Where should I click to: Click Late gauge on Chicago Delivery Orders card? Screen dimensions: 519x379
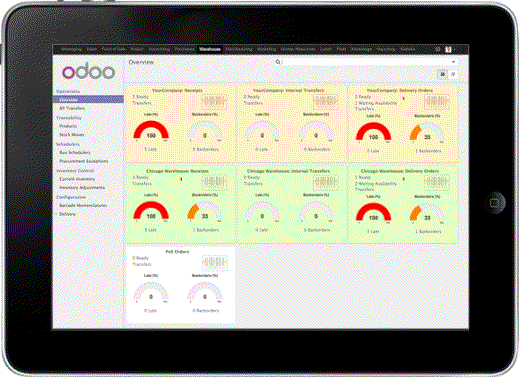(373, 213)
